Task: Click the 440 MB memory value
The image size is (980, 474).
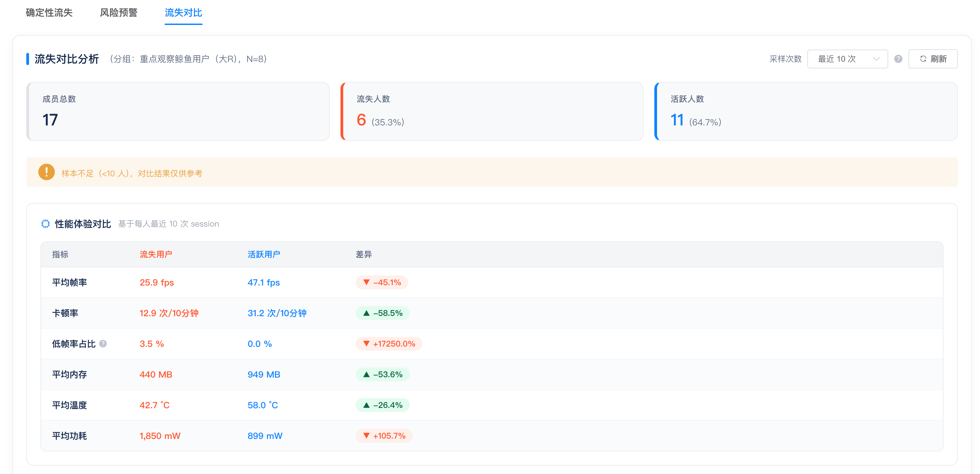Action: (156, 375)
